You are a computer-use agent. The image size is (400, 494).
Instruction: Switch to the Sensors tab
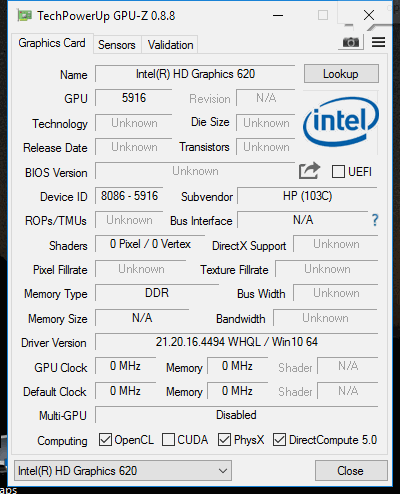[117, 45]
